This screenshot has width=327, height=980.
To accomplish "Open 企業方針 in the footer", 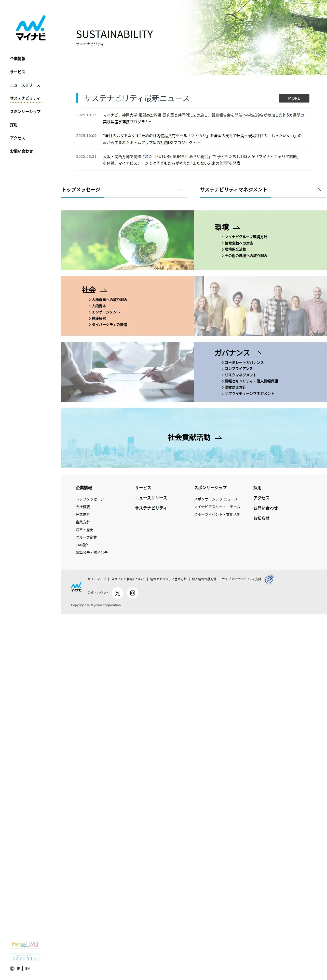I will click(x=83, y=522).
